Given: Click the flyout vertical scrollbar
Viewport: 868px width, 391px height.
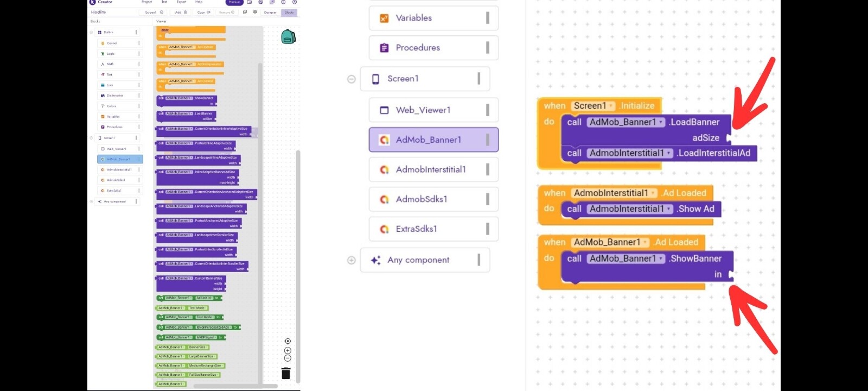Looking at the screenshot, I should [x=260, y=223].
